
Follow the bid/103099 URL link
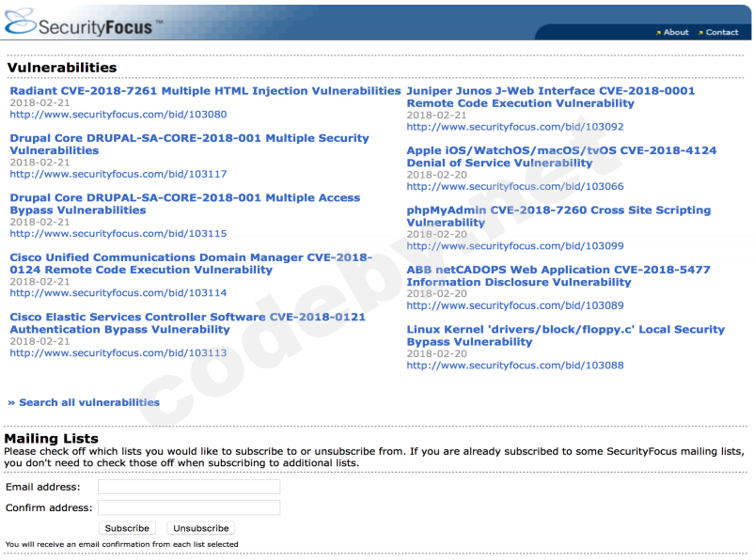515,246
